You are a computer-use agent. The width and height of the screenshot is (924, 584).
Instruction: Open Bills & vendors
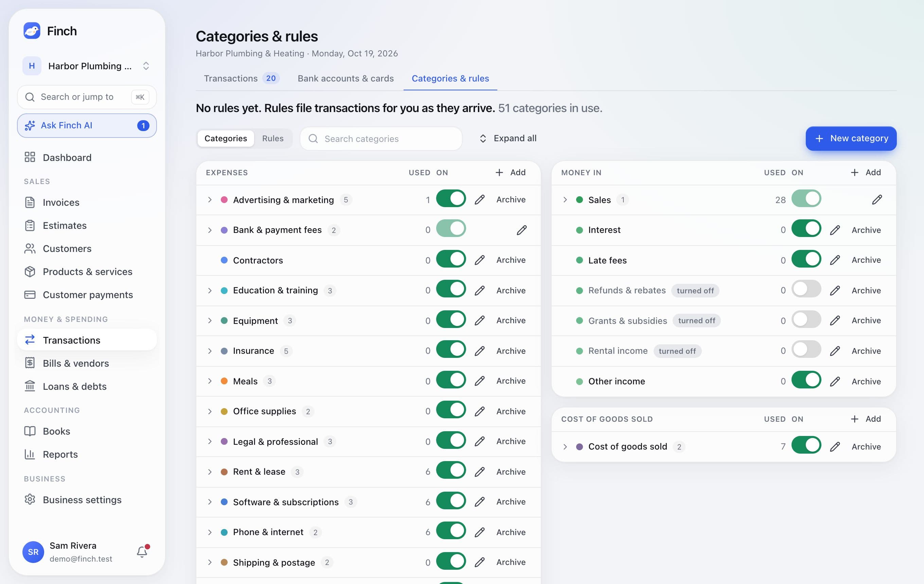coord(87,363)
